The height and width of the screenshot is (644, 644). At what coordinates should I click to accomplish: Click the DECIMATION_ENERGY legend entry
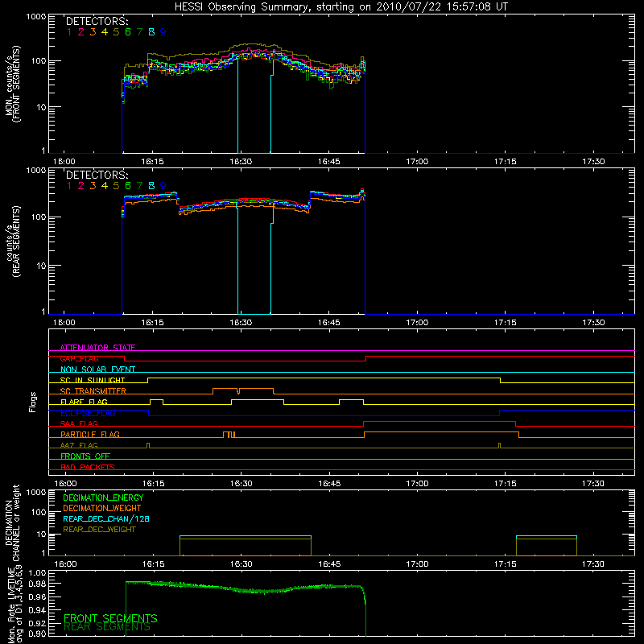click(x=103, y=497)
